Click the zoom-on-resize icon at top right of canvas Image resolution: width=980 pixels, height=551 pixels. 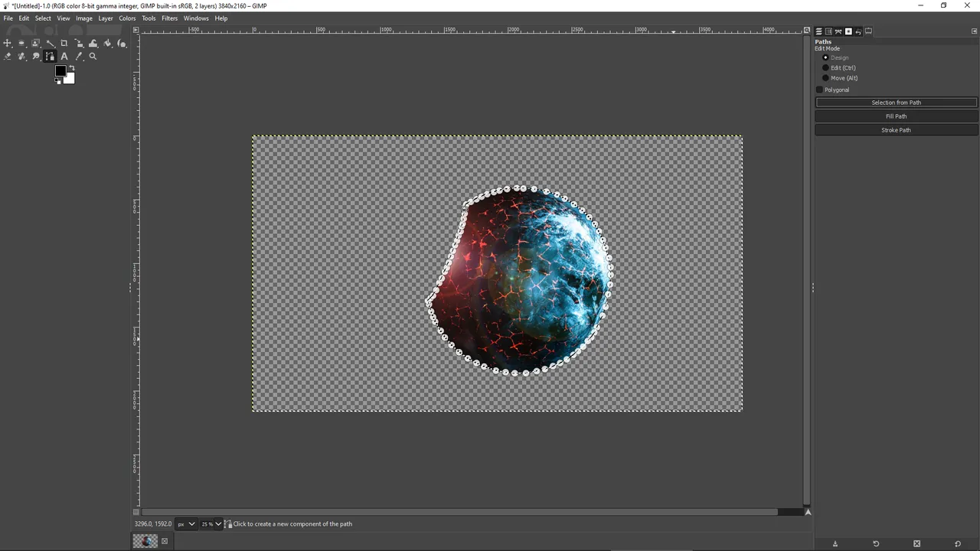(x=807, y=31)
